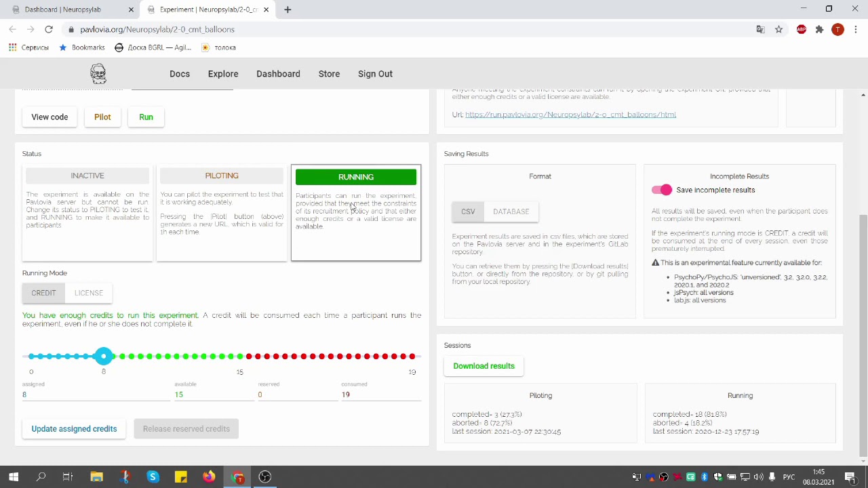Viewport: 868px width, 488px height.
Task: Click the РУС language indicator in the taskbar
Action: (x=789, y=476)
